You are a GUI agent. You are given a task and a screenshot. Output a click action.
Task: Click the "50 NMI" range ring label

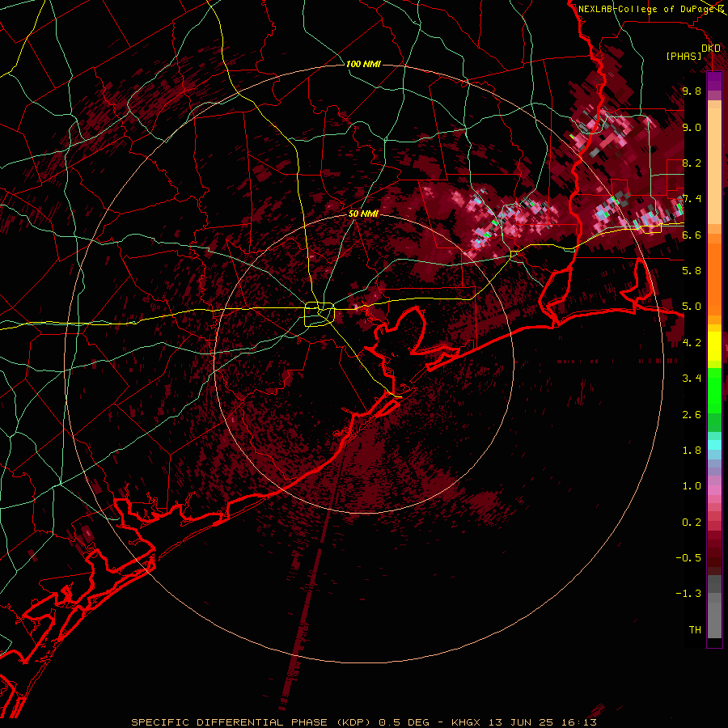tap(363, 214)
